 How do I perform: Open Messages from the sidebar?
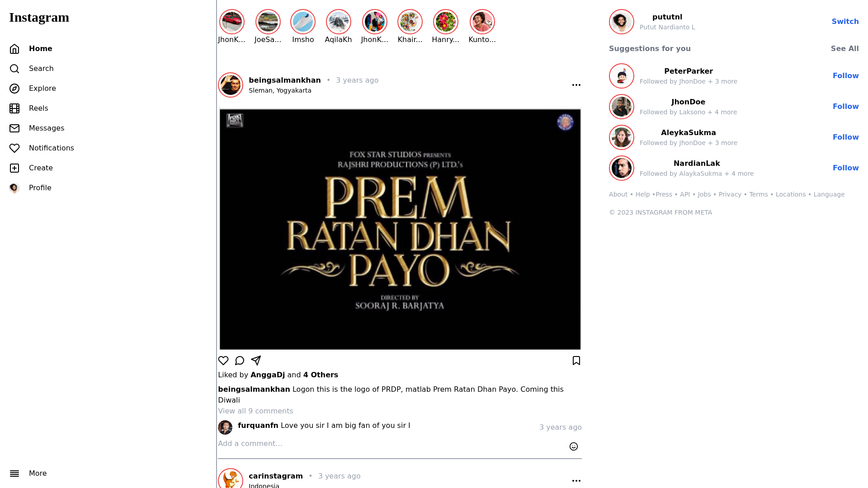(x=47, y=128)
